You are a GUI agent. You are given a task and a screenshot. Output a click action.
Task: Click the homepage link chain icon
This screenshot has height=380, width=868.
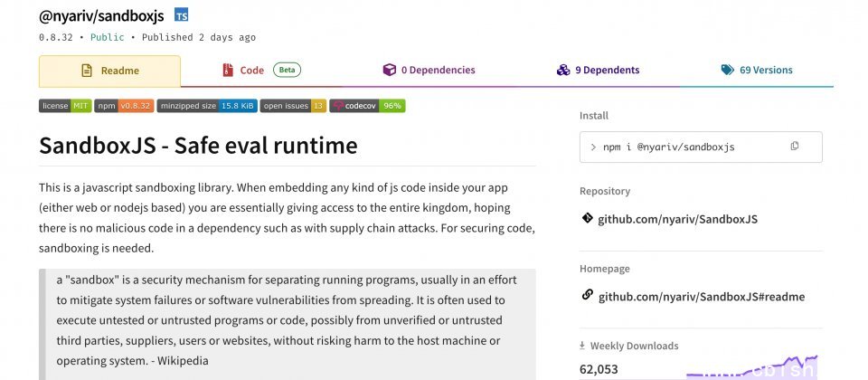click(587, 296)
